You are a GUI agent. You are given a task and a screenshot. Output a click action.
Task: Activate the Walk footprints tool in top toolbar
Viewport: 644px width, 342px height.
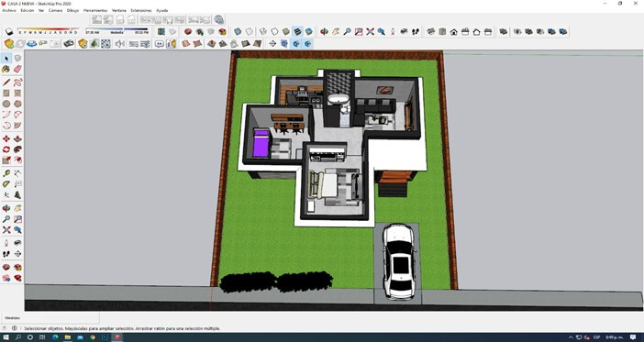point(416,31)
